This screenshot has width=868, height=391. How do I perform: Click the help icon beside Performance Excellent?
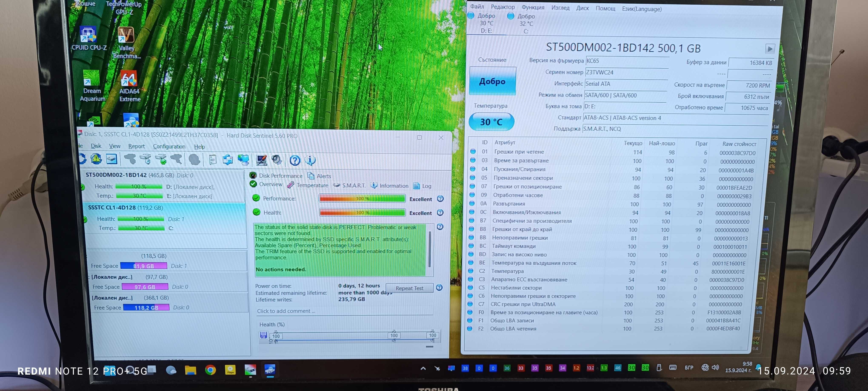tap(440, 199)
